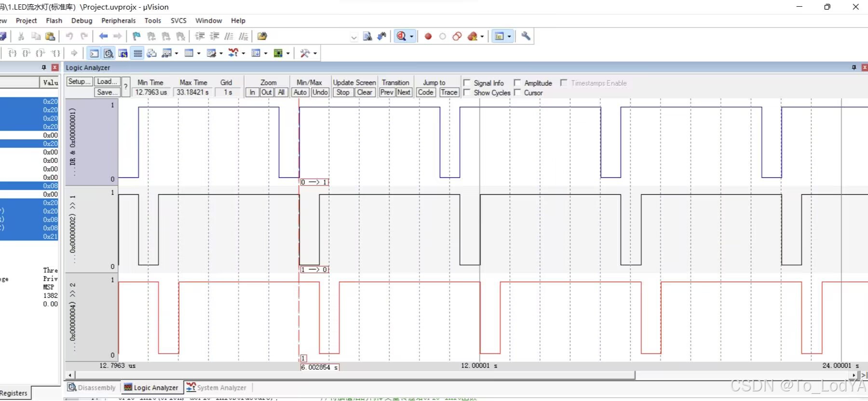Click the Analysis Windows icon

(x=233, y=53)
